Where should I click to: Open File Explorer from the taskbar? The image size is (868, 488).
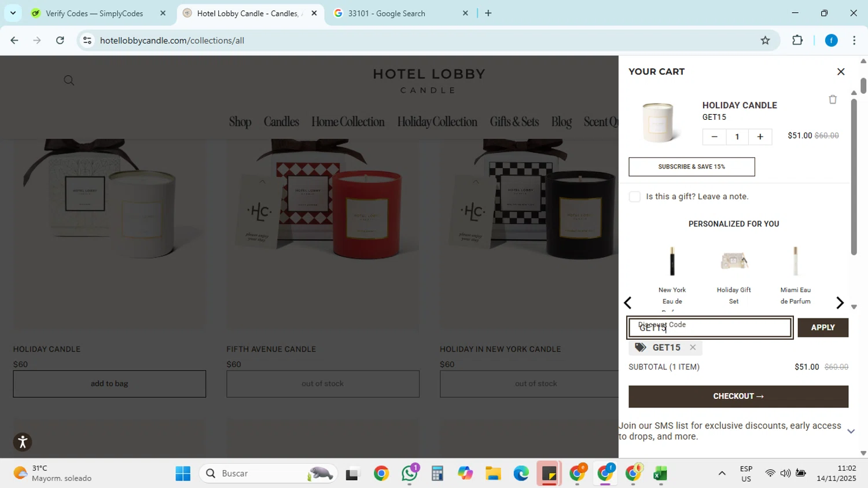pyautogui.click(x=493, y=474)
